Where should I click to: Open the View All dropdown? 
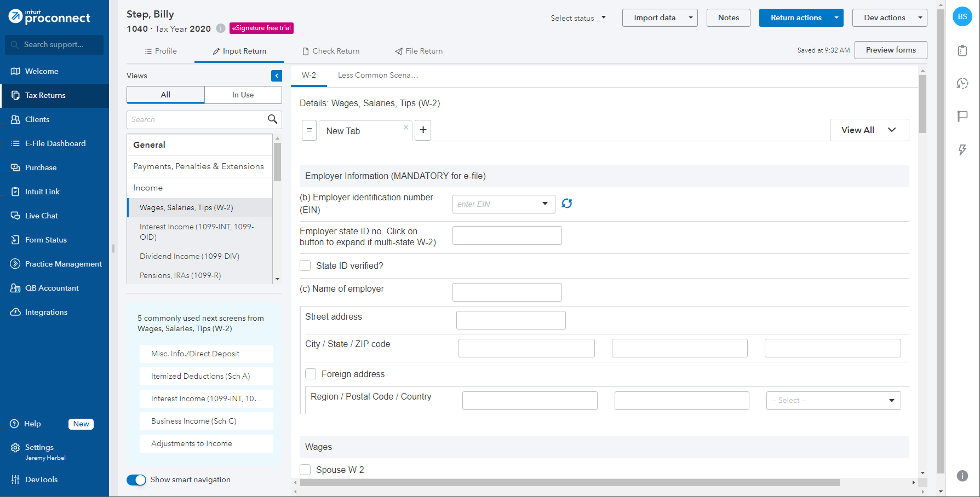click(869, 130)
